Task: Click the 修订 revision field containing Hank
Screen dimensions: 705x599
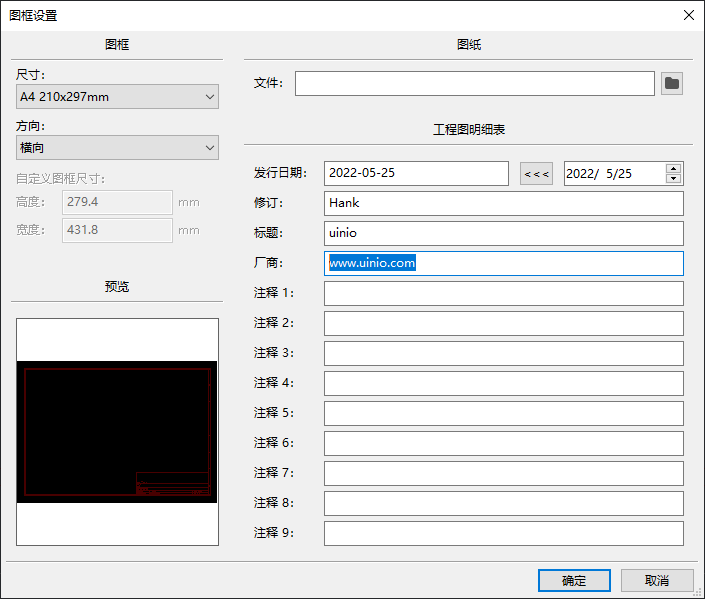Action: click(x=504, y=203)
